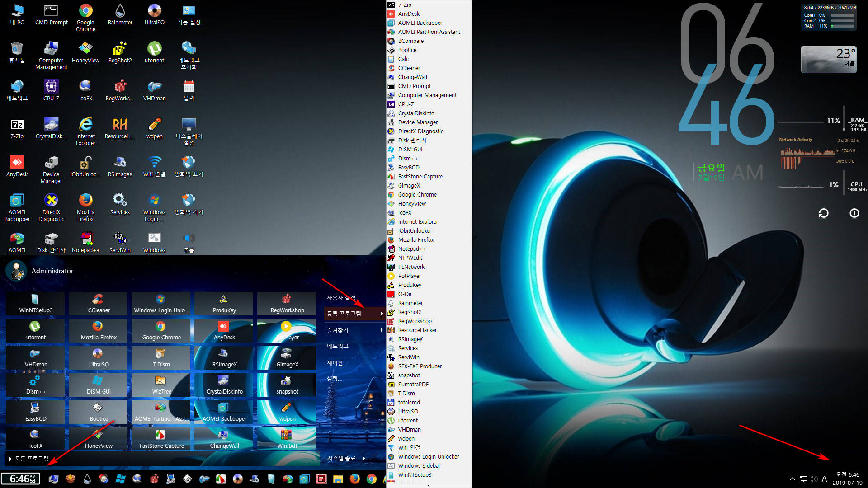
Task: Click the 23° 서울 weather widget
Action: tap(829, 59)
